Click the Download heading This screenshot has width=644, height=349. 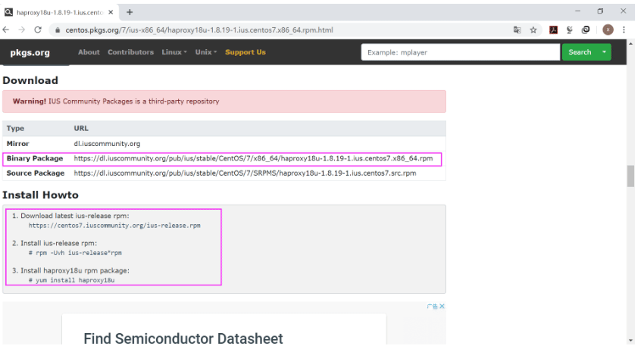tap(30, 80)
